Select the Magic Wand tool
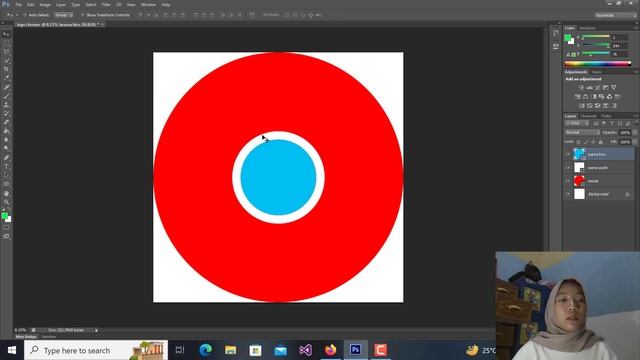640x360 pixels. pos(6,61)
